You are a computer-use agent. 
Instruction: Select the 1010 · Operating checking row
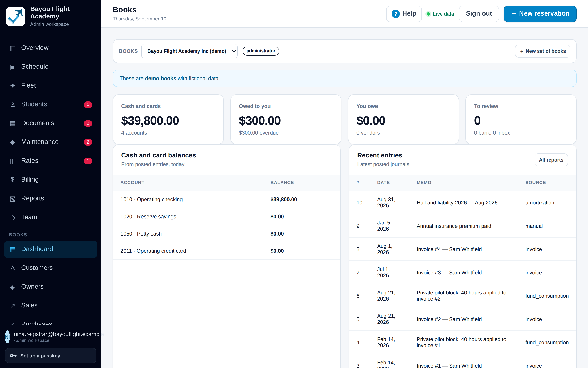point(226,199)
